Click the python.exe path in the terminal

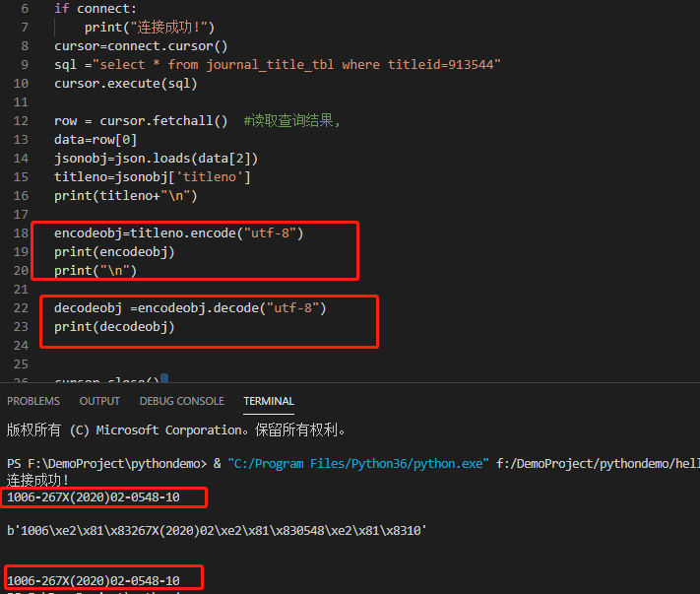(357, 463)
